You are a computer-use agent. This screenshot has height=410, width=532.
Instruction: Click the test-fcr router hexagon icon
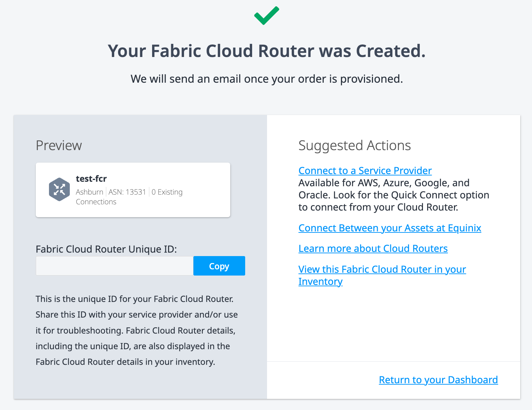pos(59,189)
